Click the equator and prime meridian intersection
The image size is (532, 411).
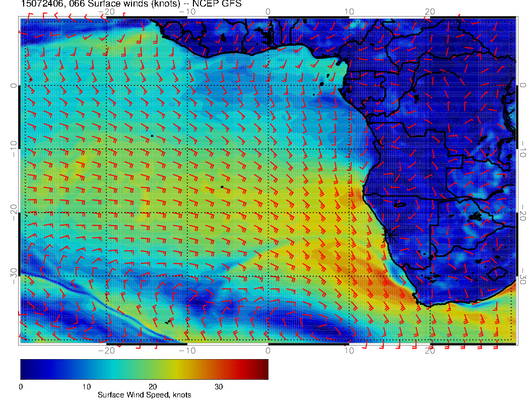tap(268, 86)
